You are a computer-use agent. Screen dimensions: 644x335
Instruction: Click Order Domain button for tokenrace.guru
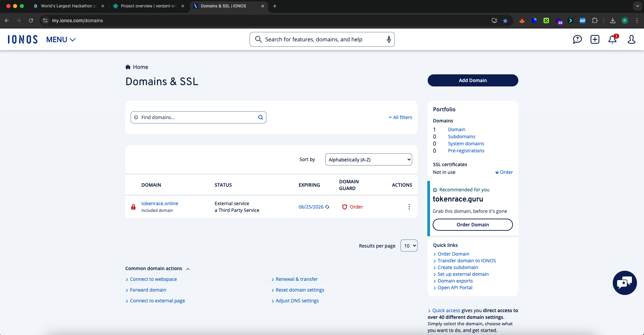coord(473,225)
